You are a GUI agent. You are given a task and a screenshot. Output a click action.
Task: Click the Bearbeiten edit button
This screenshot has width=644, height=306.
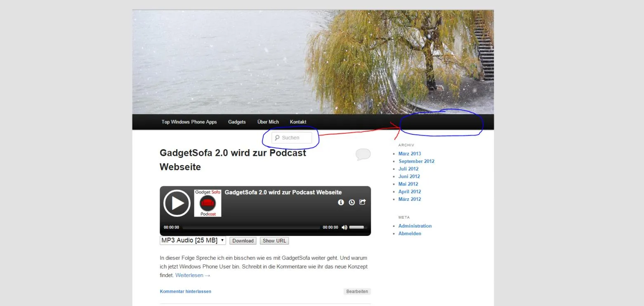click(357, 292)
